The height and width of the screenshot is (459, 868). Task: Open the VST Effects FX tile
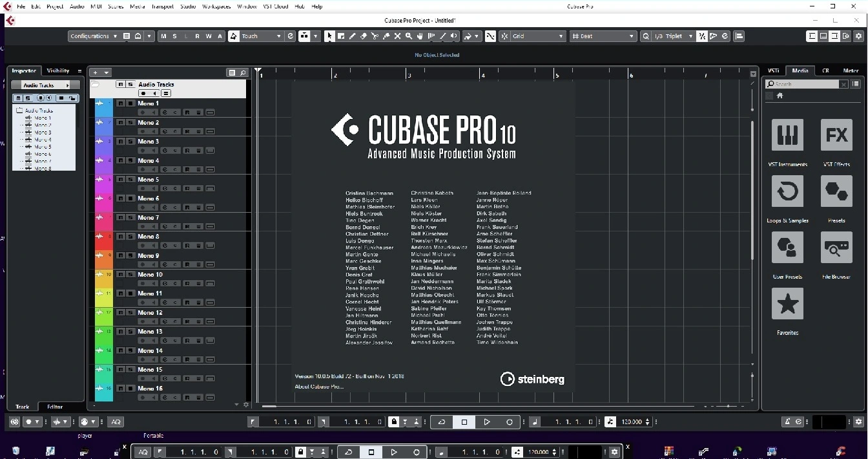tap(836, 135)
